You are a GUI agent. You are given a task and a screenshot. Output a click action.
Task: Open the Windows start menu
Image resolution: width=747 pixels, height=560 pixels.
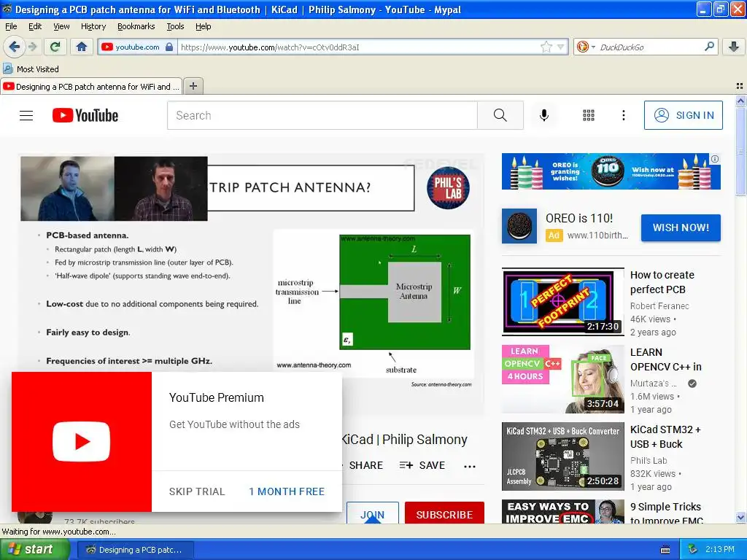click(x=35, y=549)
